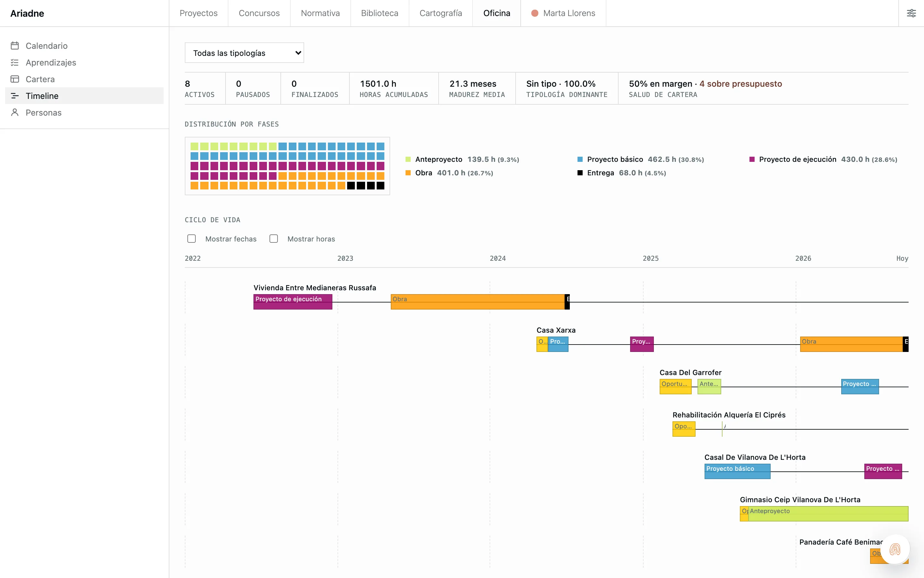Click Casa Del Garrofer's Ante... bar
The width and height of the screenshot is (924, 578).
(709, 387)
